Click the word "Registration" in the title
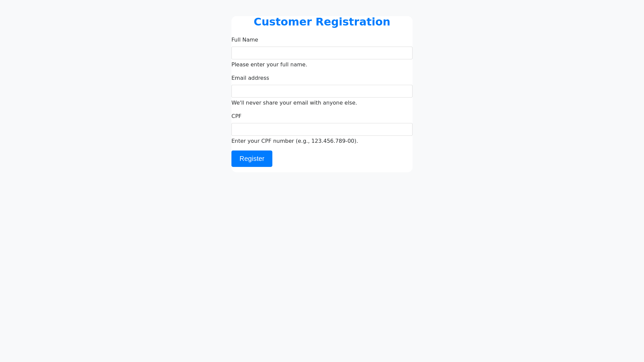Image resolution: width=644 pixels, height=362 pixels. (353, 22)
